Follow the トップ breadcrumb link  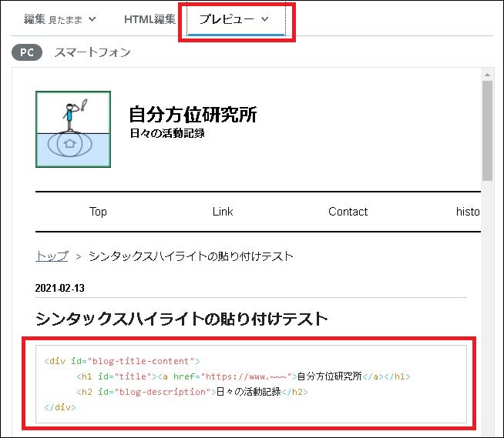pos(52,256)
